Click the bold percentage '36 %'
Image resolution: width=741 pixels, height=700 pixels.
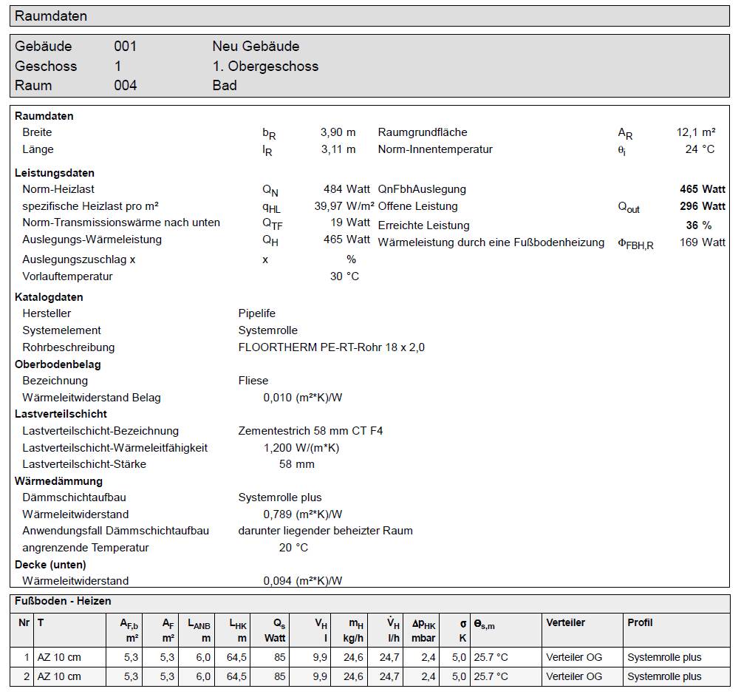tap(699, 225)
